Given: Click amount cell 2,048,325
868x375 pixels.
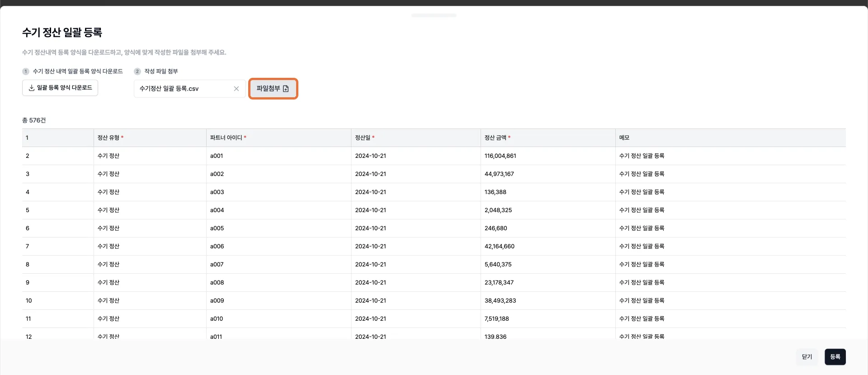Looking at the screenshot, I should tap(498, 210).
